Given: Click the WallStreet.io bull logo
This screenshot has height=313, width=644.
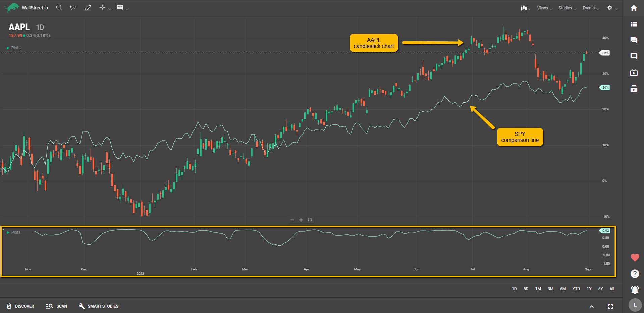Looking at the screenshot, I should click(12, 8).
